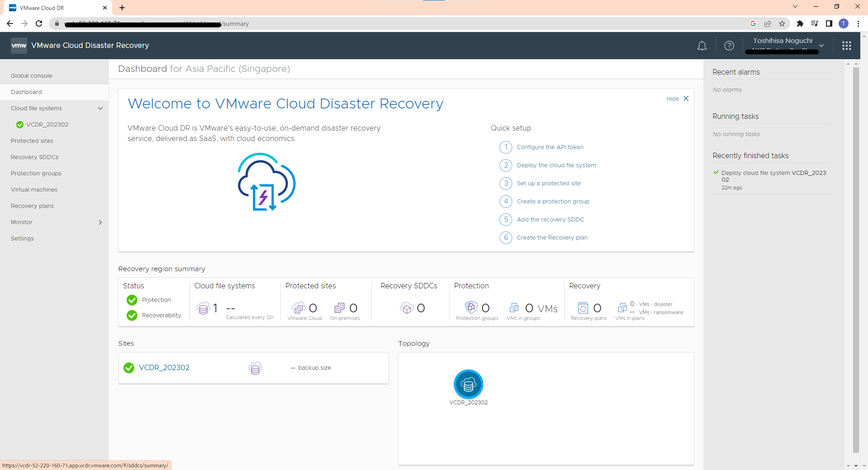Open Chrome three-dot menu

click(x=858, y=23)
